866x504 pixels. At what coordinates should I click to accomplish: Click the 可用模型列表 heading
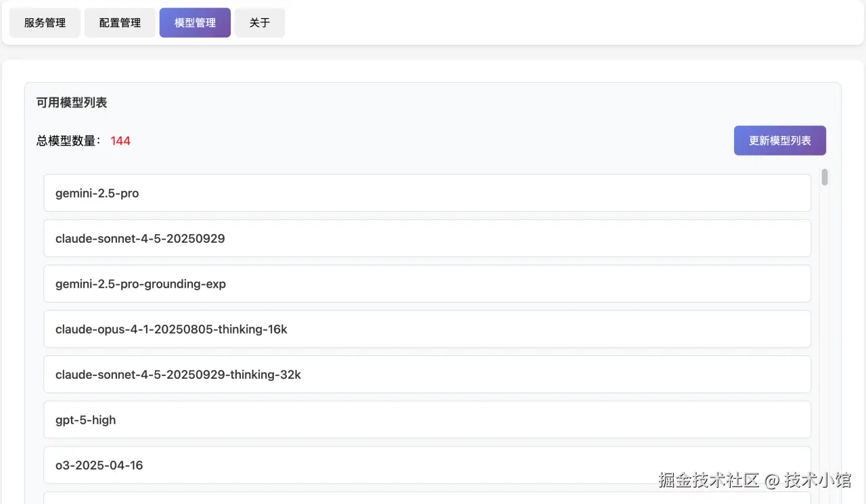pos(72,103)
